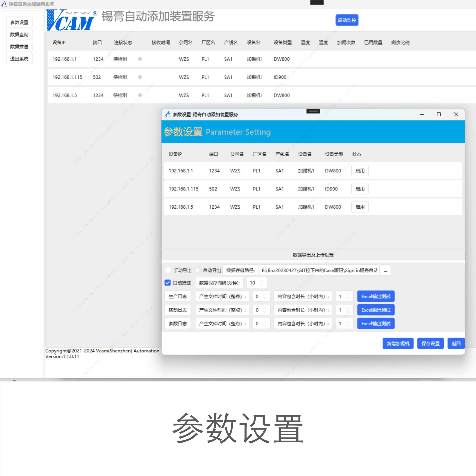Select the 自动导出 radio button

click(x=197, y=270)
